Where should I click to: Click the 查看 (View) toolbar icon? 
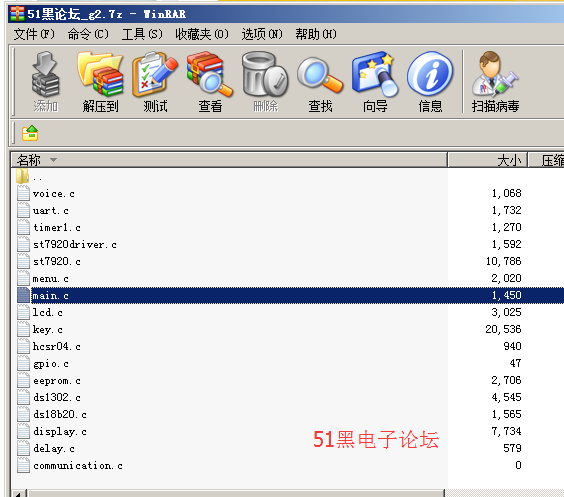pyautogui.click(x=210, y=82)
